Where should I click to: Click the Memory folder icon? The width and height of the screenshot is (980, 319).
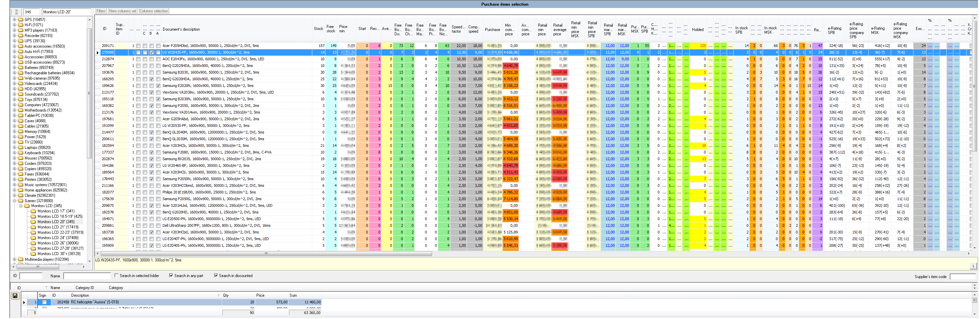[21, 131]
